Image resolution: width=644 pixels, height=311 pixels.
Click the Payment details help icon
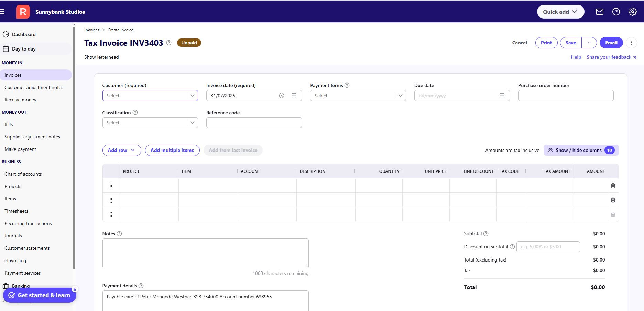(x=141, y=286)
